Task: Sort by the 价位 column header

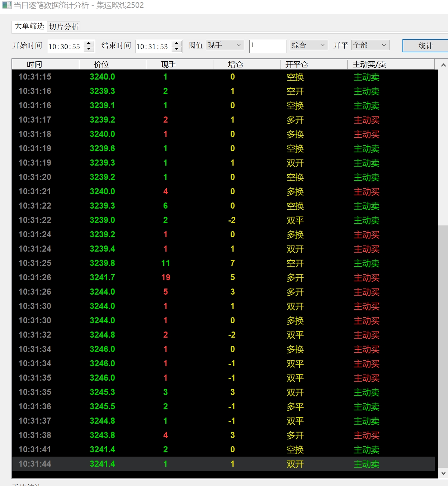Action: coord(113,64)
